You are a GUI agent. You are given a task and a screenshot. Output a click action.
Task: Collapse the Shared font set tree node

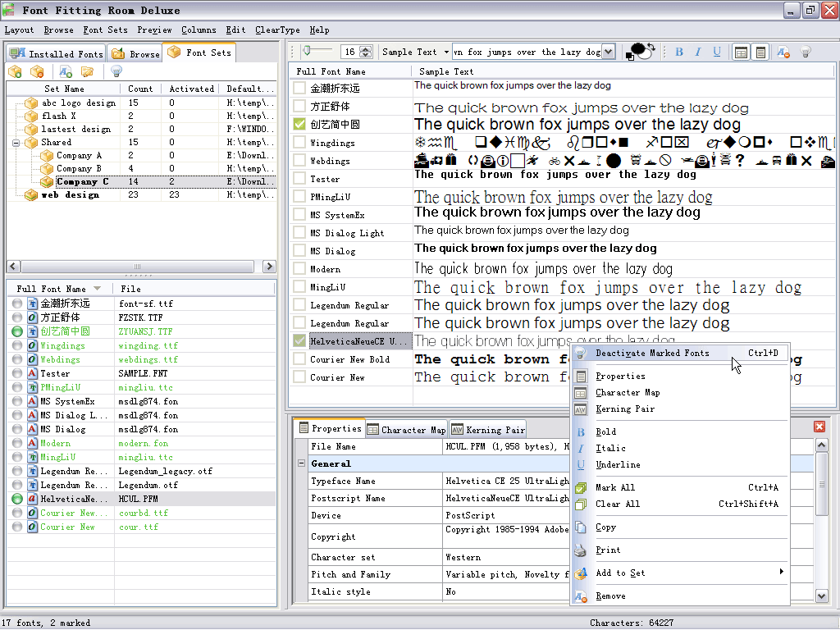16,143
